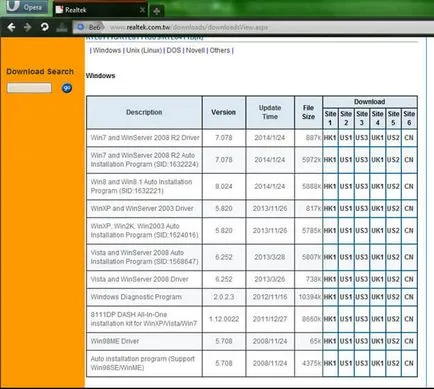Open a new tab with the plus button

pos(156,11)
